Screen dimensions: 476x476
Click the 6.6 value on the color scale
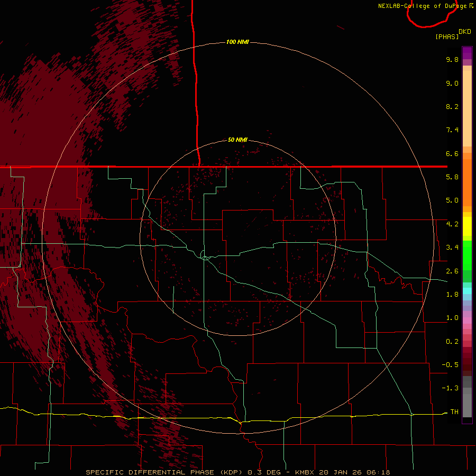[x=452, y=153]
